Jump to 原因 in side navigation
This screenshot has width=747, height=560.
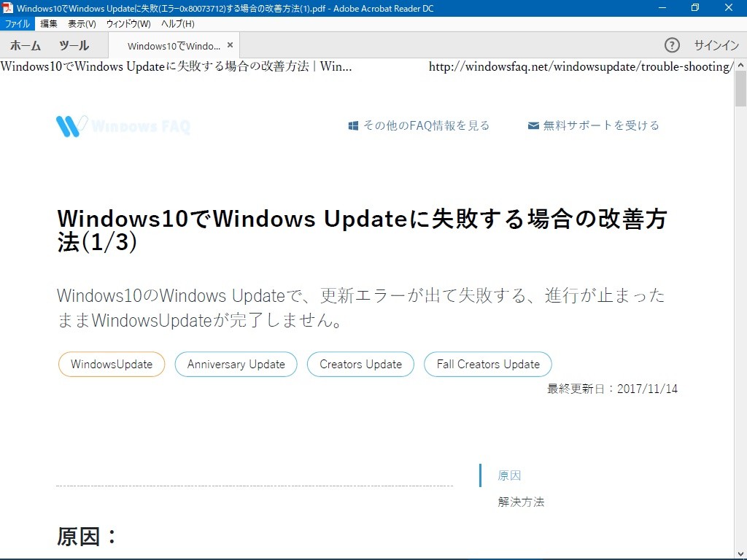(x=509, y=475)
